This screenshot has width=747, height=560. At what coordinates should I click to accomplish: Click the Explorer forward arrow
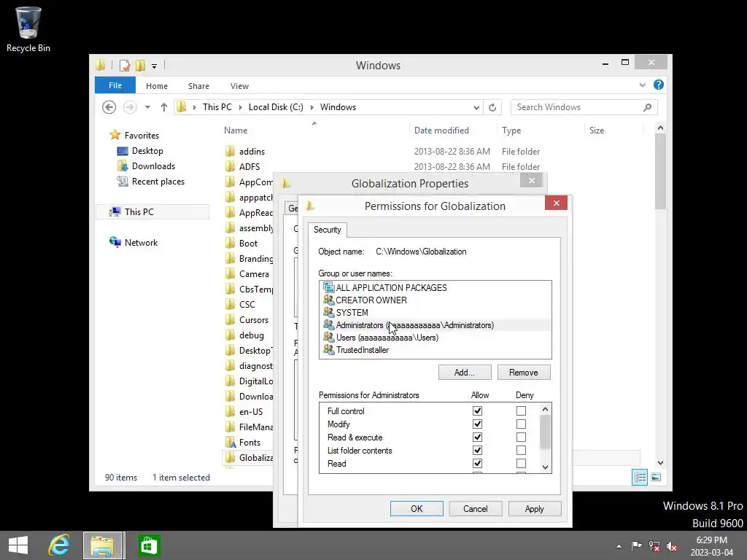pyautogui.click(x=130, y=107)
